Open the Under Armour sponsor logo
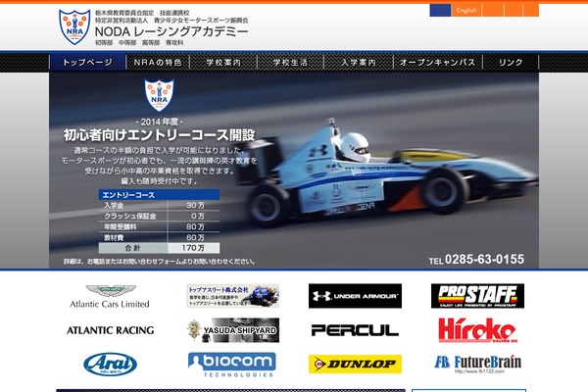 (x=355, y=296)
